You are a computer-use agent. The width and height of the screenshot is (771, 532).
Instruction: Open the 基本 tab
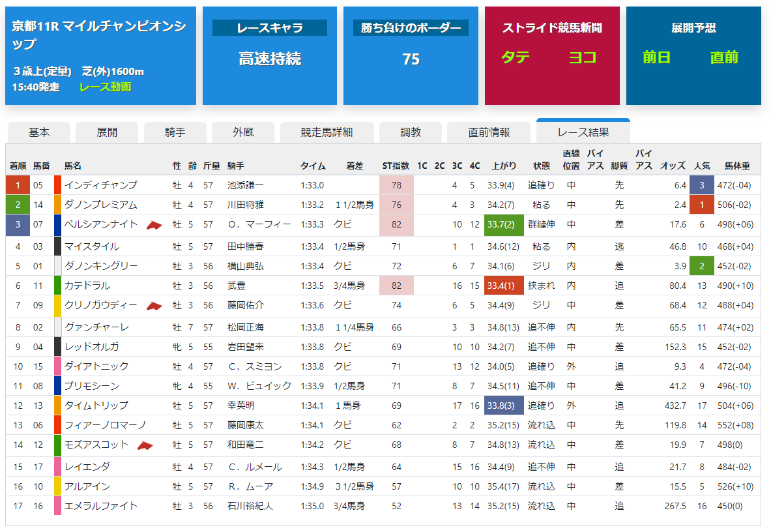(39, 132)
